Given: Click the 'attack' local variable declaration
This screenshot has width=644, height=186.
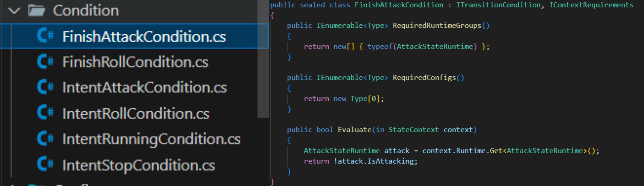Looking at the screenshot, I should tap(397, 151).
